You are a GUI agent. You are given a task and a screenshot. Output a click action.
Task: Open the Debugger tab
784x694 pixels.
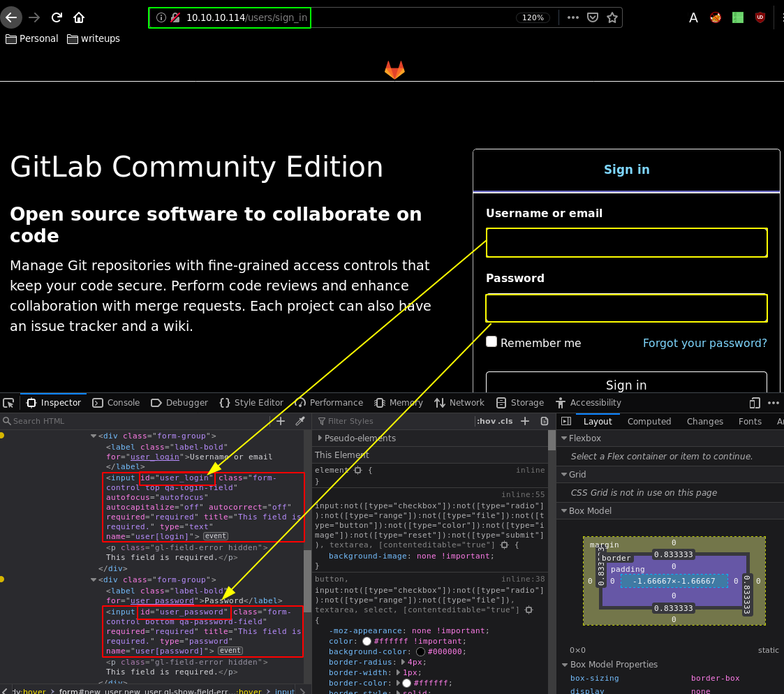point(179,403)
